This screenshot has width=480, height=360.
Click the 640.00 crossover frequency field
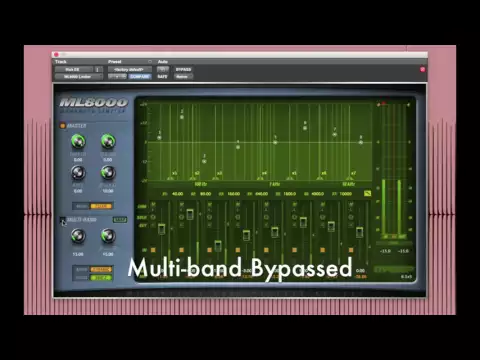tap(261, 194)
